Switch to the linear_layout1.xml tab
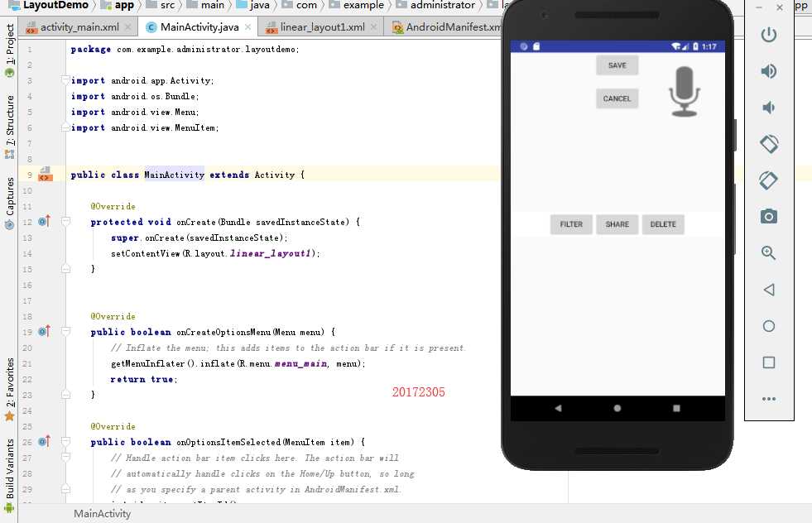Image resolution: width=812 pixels, height=523 pixels. coord(322,27)
